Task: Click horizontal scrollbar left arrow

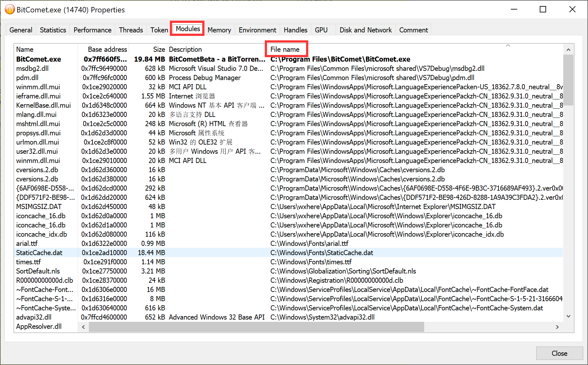Action: (84, 327)
